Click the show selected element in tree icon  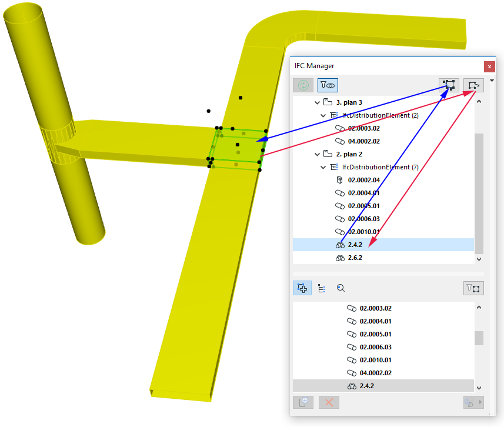[x=473, y=85]
